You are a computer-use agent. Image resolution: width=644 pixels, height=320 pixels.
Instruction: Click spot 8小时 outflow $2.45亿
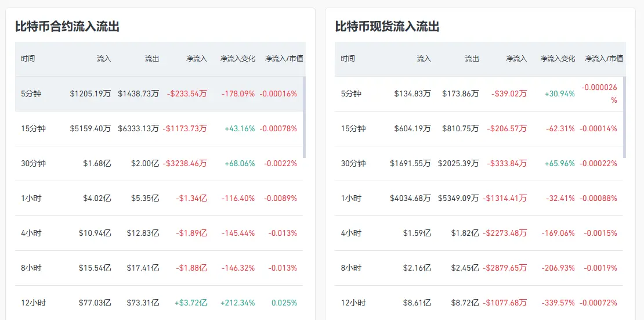[x=465, y=268]
